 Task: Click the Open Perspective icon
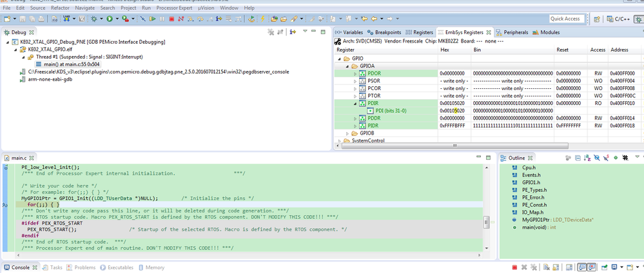(x=597, y=19)
